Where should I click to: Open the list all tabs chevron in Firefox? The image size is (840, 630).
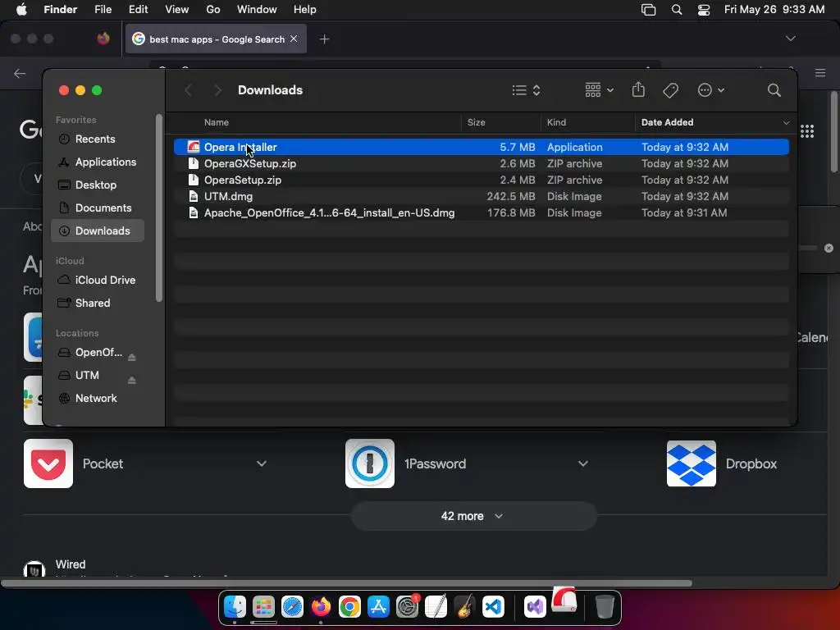tap(790, 39)
